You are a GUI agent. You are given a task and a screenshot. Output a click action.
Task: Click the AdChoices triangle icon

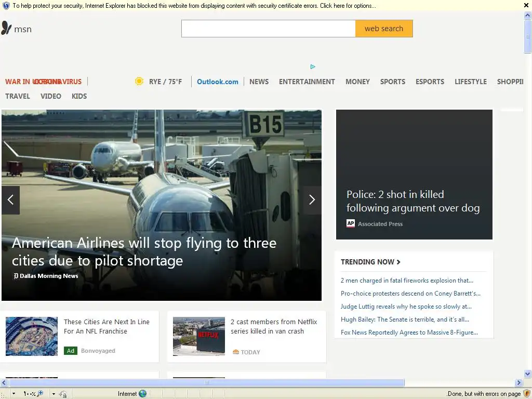pyautogui.click(x=313, y=66)
